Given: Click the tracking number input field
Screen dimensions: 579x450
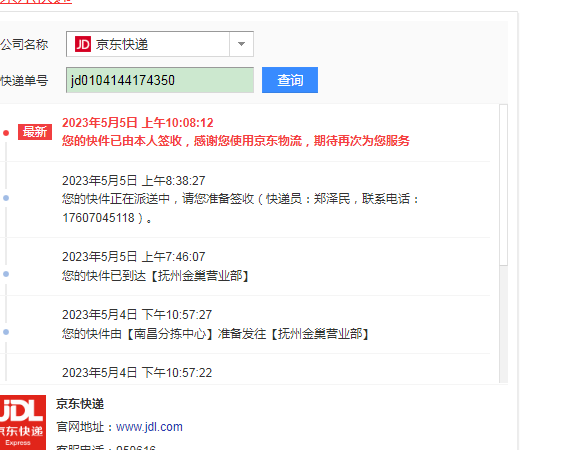Looking at the screenshot, I should click(x=160, y=80).
